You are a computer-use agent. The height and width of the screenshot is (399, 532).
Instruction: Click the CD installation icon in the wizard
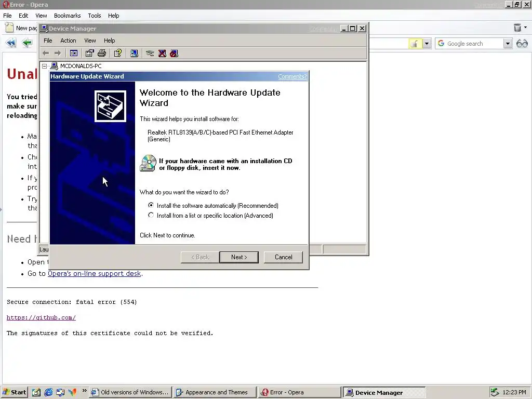pyautogui.click(x=148, y=163)
